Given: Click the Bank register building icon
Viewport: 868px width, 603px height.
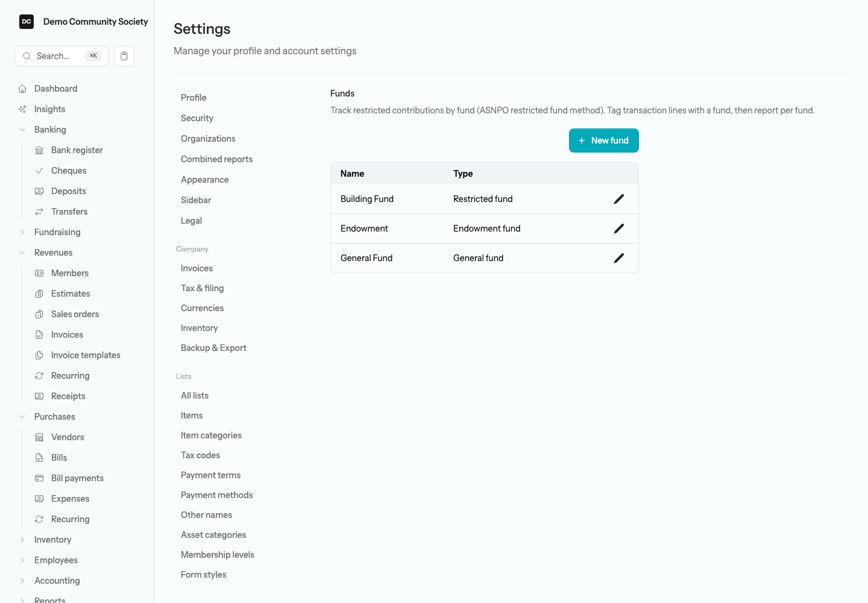Looking at the screenshot, I should pos(39,150).
